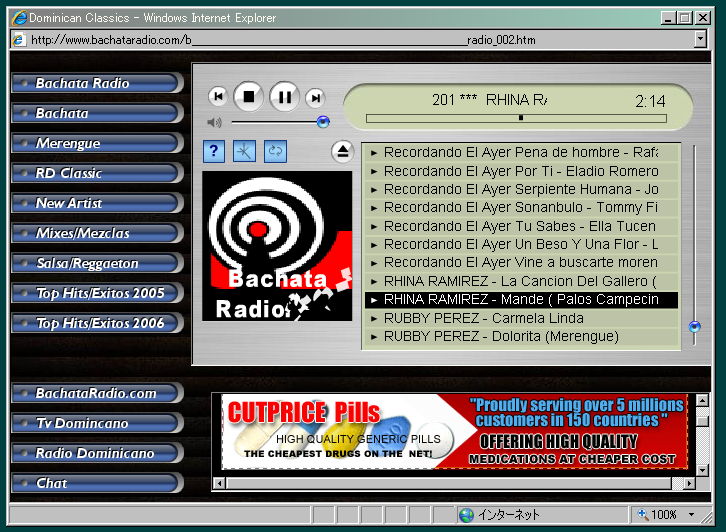Play Recordando El Ayer Por Ti track
This screenshot has width=726, height=532.
click(x=521, y=171)
